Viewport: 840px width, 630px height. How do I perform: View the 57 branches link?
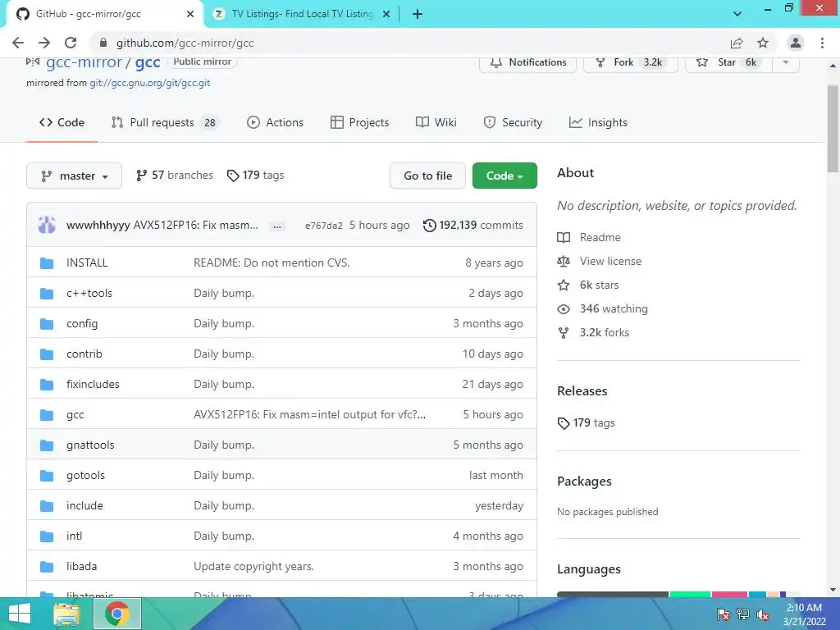click(174, 176)
